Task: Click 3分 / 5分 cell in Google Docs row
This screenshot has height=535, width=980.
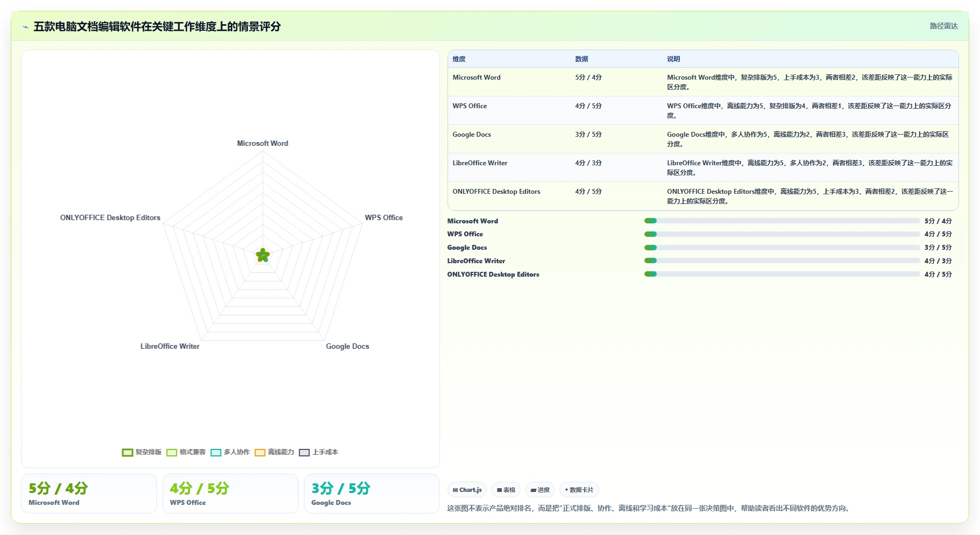Action: pyautogui.click(x=588, y=135)
